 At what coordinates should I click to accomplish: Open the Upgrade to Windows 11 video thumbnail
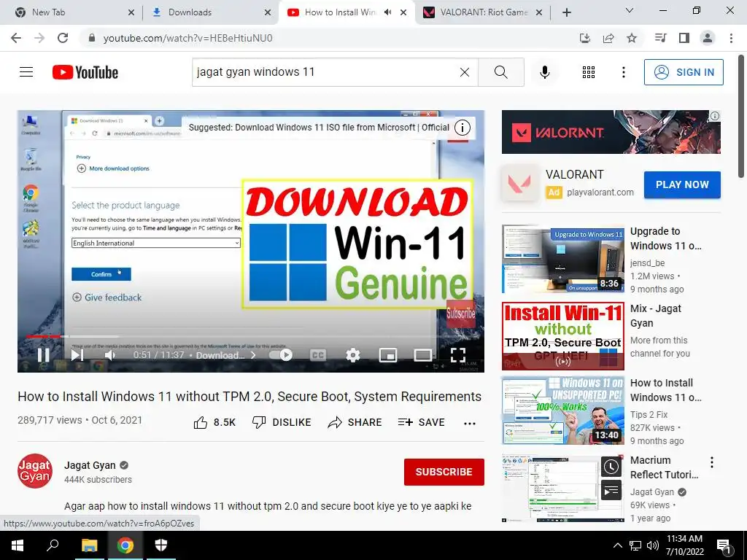562,259
